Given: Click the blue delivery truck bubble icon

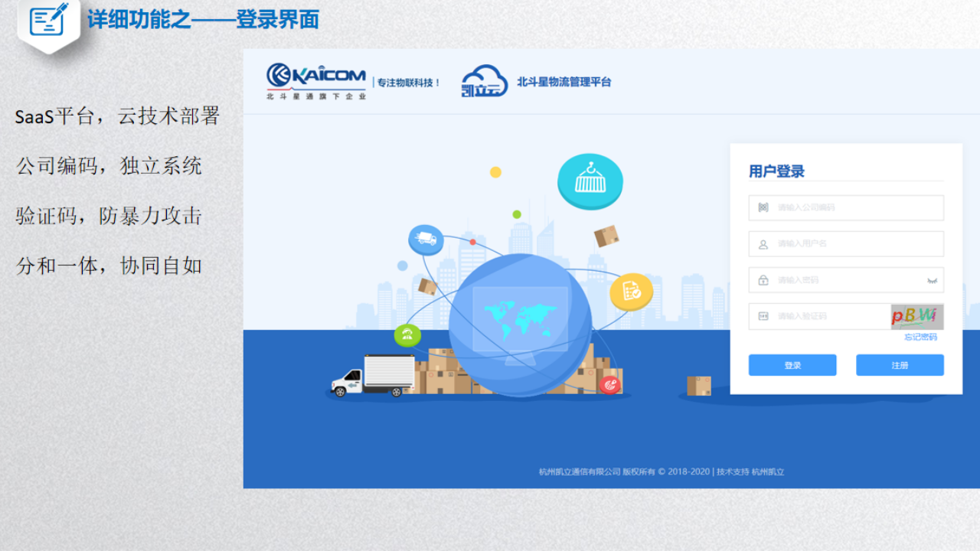Looking at the screenshot, I should point(426,240).
